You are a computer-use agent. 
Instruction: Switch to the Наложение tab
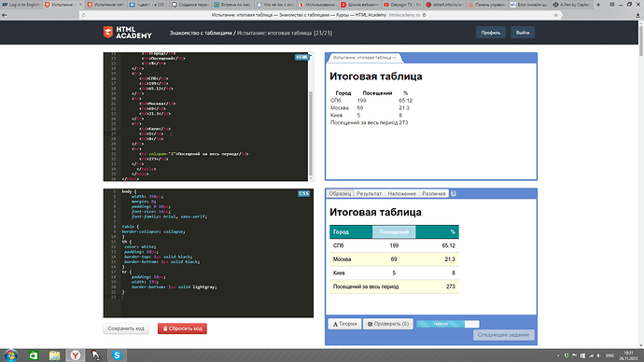(x=401, y=193)
